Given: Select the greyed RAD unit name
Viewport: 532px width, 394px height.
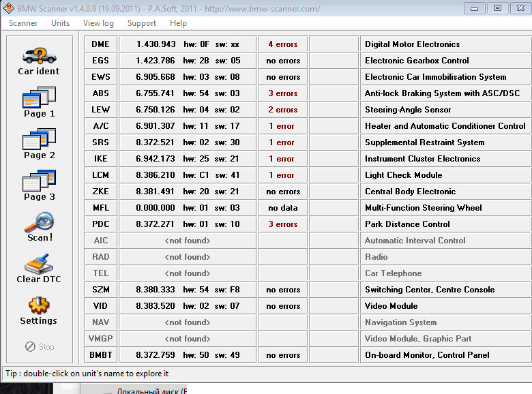Looking at the screenshot, I should [101, 257].
